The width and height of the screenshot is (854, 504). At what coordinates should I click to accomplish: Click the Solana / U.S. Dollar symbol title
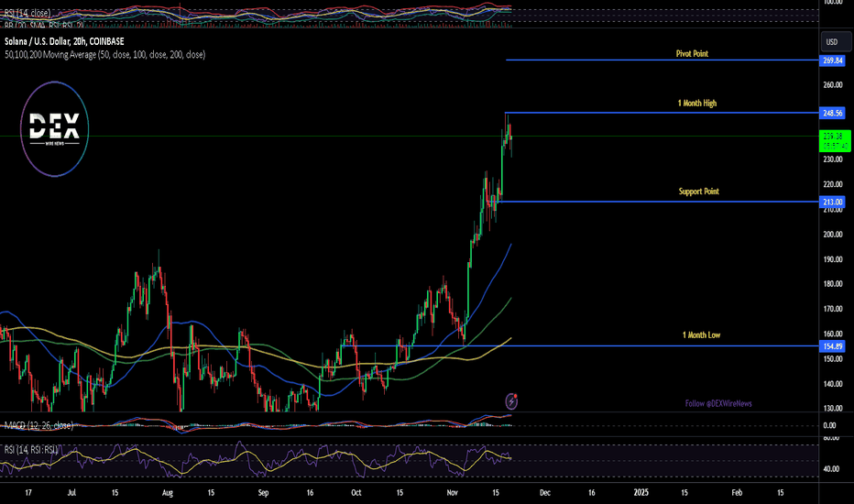(64, 41)
